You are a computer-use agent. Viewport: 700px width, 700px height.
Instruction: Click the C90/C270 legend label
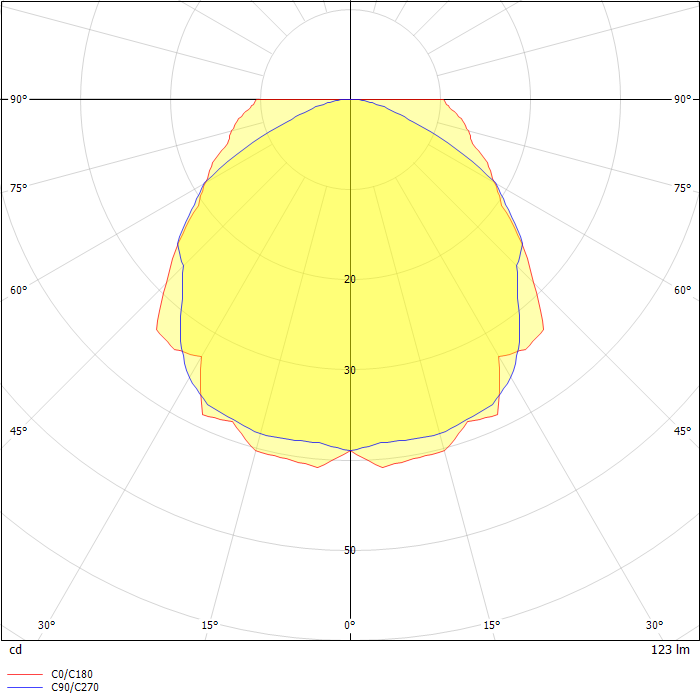pos(75,687)
